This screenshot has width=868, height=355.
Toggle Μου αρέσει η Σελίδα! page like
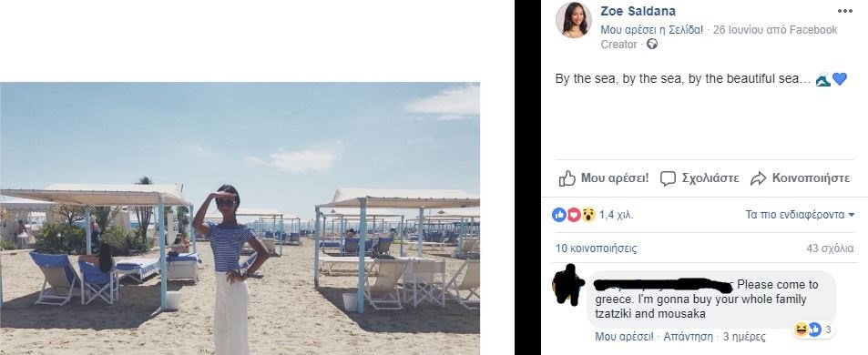(651, 30)
